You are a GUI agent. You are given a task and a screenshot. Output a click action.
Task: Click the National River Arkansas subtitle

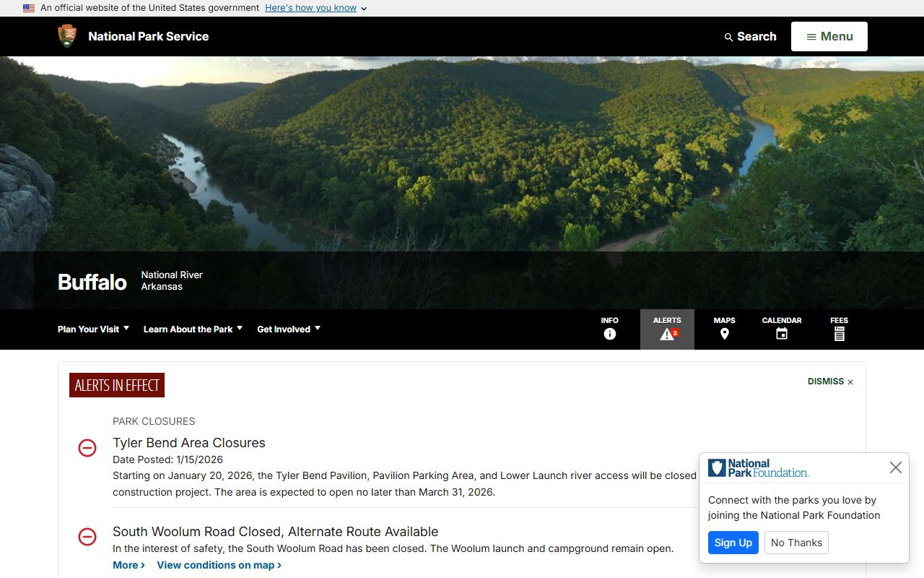[x=172, y=280]
